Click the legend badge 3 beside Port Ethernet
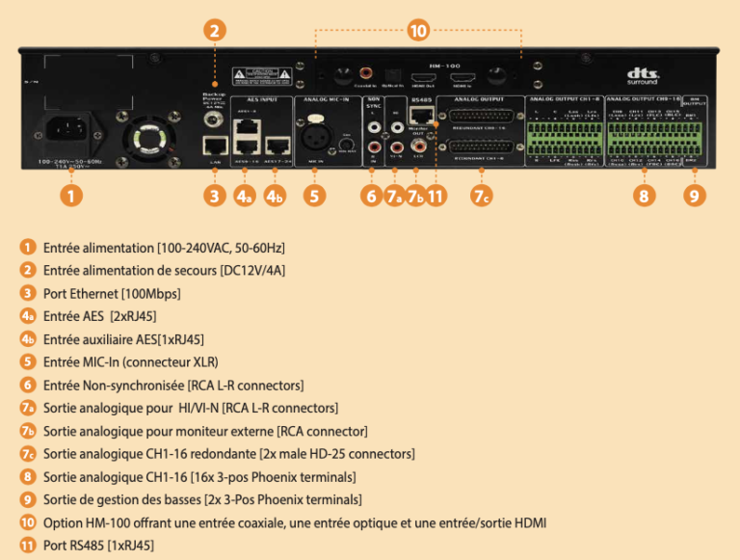Screen dimensions: 740x560 coord(28,293)
